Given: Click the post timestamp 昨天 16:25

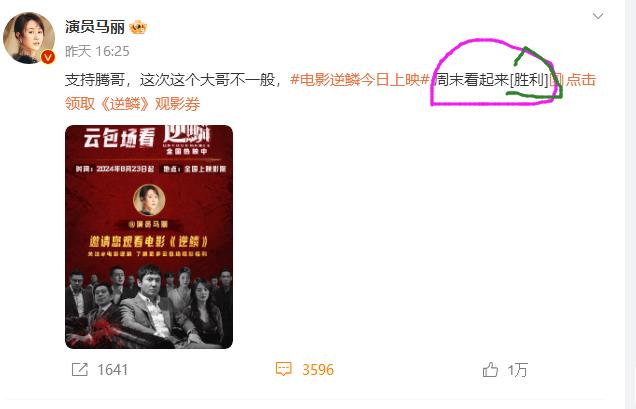Looking at the screenshot, I should (x=97, y=51).
